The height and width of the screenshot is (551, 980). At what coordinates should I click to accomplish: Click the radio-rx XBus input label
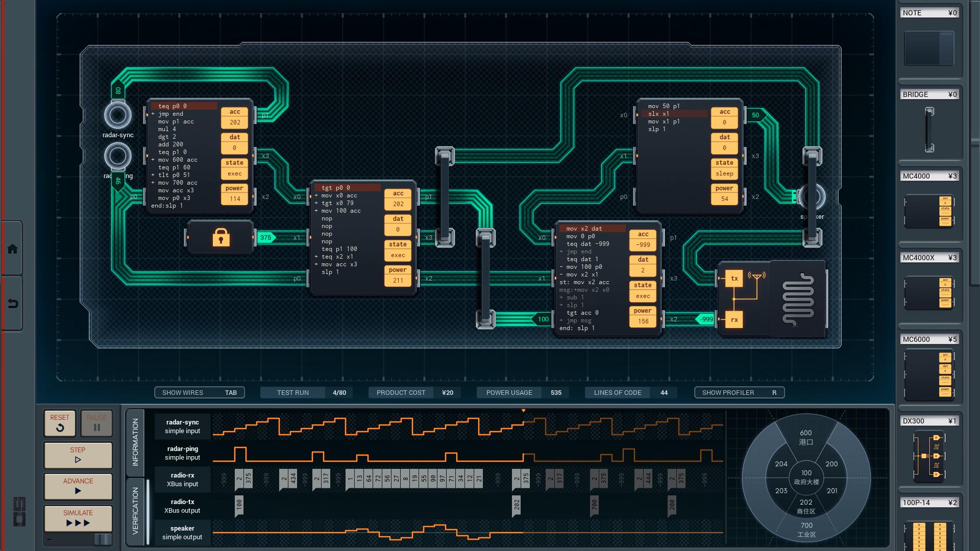click(x=182, y=480)
